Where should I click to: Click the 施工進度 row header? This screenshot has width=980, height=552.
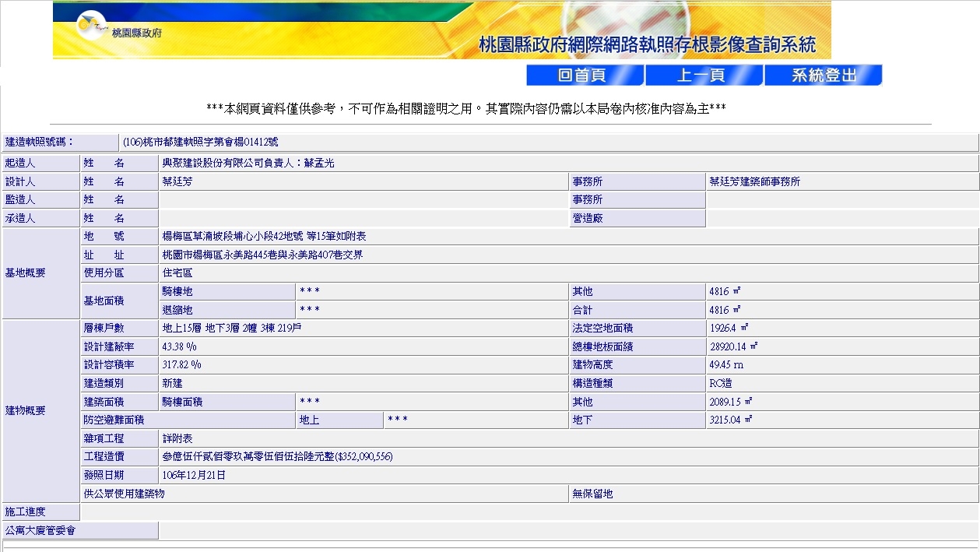(x=40, y=512)
